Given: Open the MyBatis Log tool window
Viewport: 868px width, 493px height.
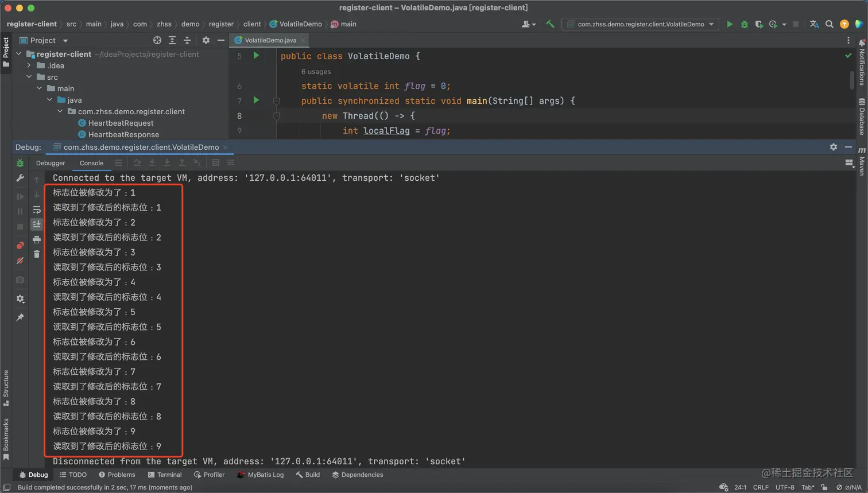Looking at the screenshot, I should pyautogui.click(x=261, y=475).
